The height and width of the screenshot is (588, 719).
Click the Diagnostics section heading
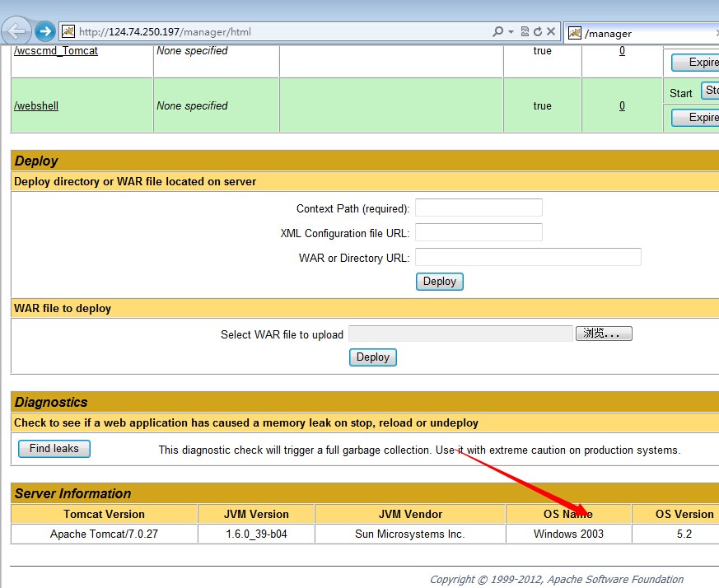coord(51,402)
